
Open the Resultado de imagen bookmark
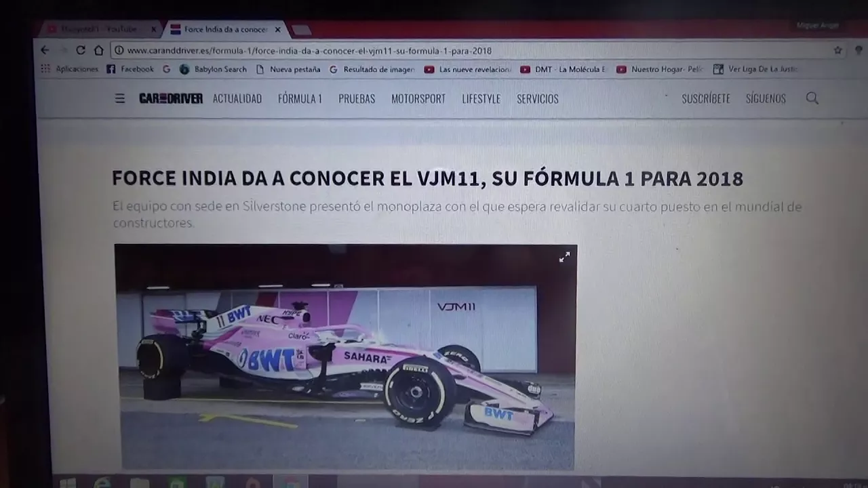click(x=372, y=69)
